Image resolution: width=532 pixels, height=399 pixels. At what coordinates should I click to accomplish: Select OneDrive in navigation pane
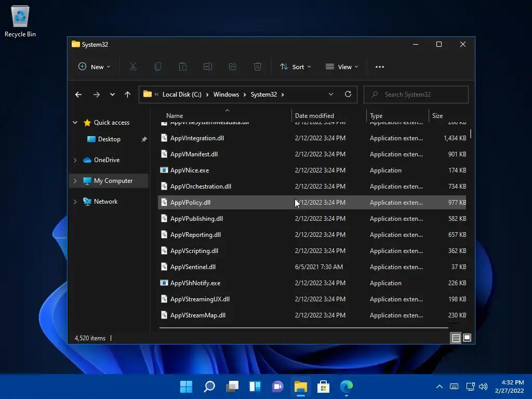107,160
